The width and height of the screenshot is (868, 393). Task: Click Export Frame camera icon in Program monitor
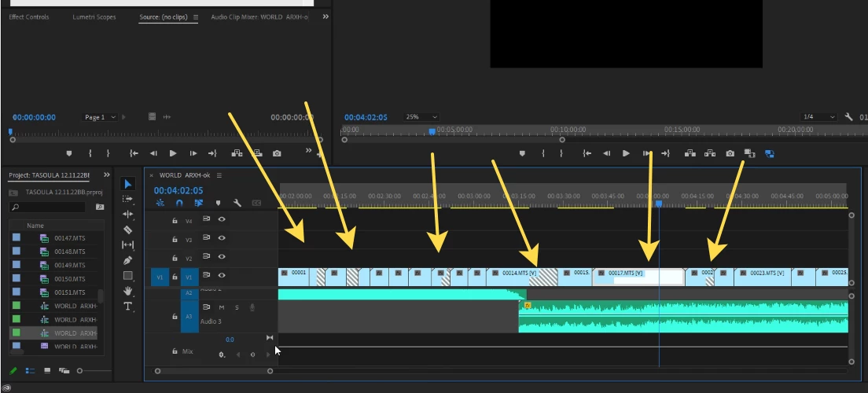[x=730, y=153]
